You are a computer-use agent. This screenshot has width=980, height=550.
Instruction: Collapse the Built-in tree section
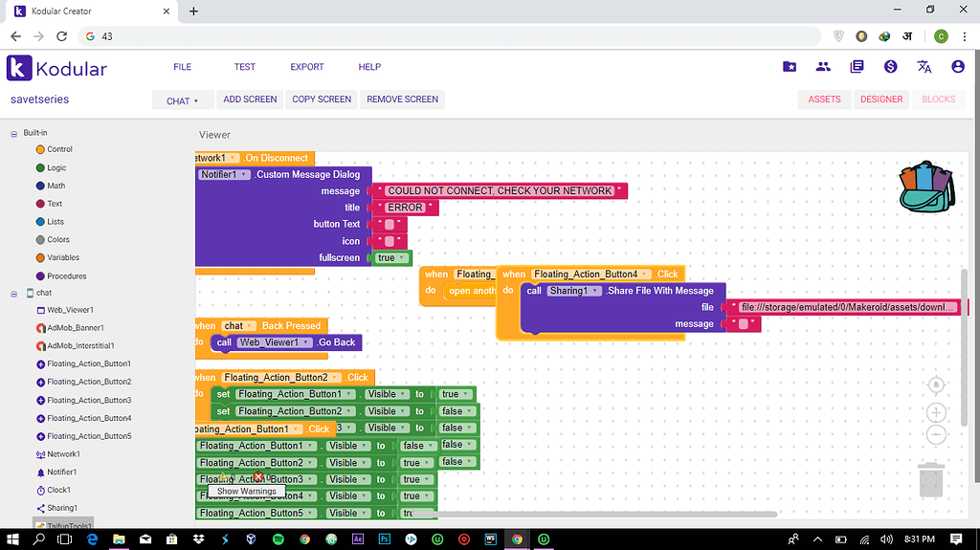click(x=13, y=133)
